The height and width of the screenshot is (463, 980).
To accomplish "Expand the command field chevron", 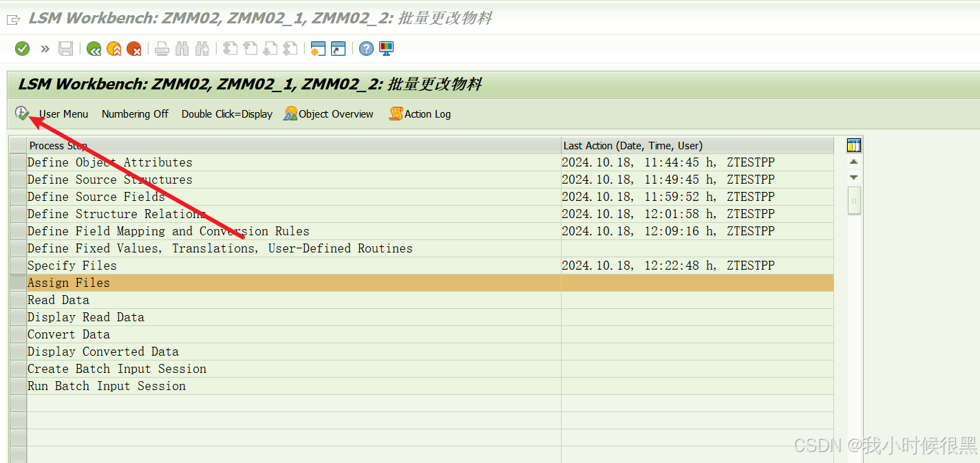I will (x=45, y=48).
